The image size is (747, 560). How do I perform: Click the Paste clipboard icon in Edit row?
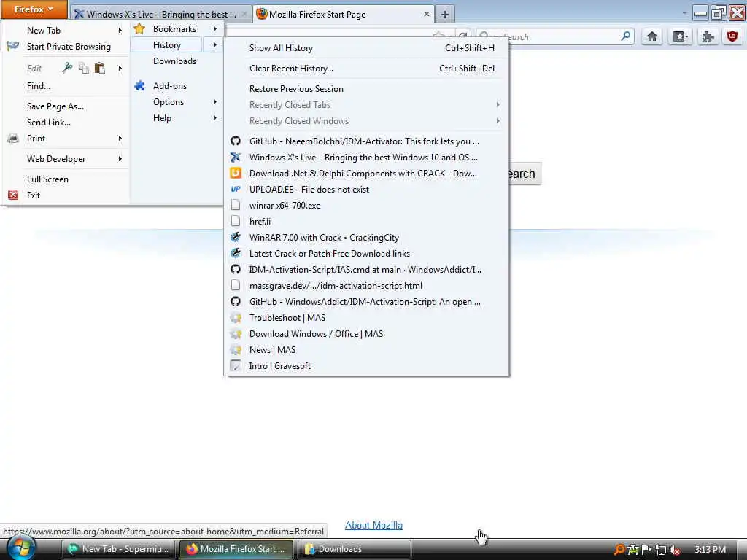coord(99,68)
